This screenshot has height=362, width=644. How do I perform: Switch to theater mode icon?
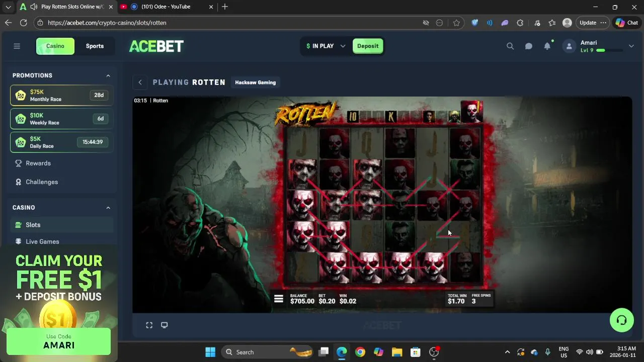[x=164, y=325]
